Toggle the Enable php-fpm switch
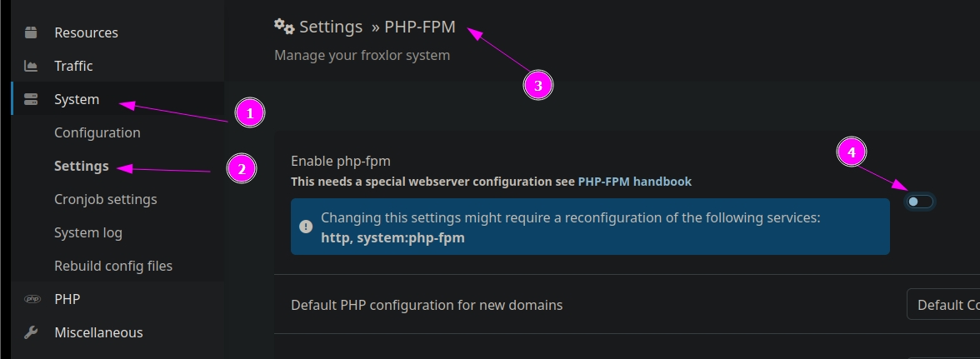The height and width of the screenshot is (359, 980). click(x=920, y=201)
